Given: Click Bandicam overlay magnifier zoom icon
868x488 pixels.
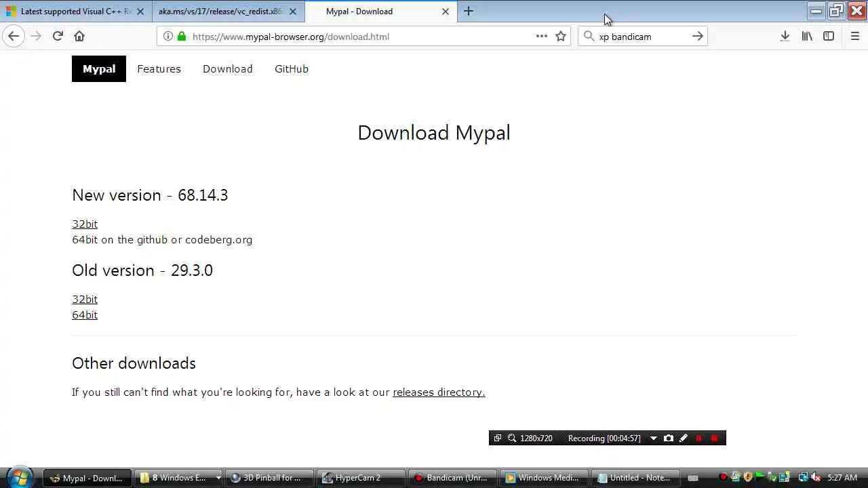Looking at the screenshot, I should coord(512,438).
